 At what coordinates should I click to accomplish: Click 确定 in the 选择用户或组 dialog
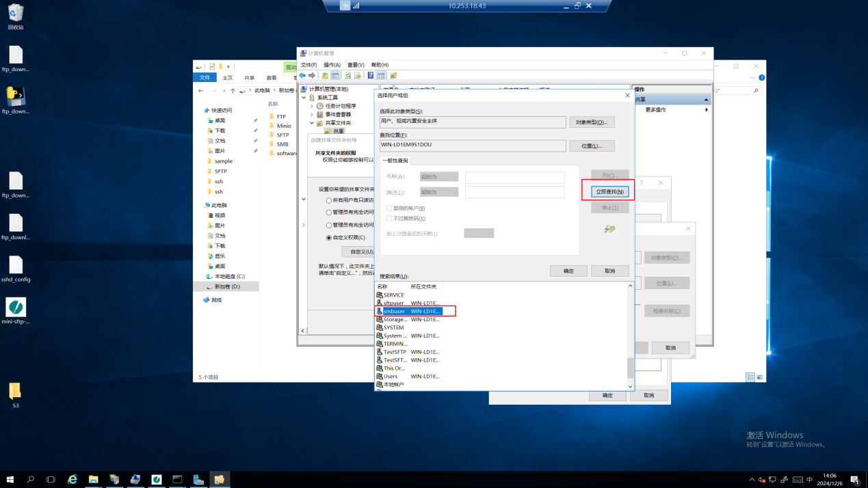(569, 271)
